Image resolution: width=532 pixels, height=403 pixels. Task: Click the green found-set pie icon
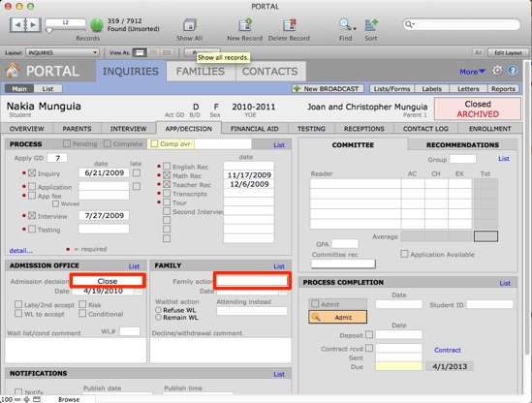coord(97,25)
